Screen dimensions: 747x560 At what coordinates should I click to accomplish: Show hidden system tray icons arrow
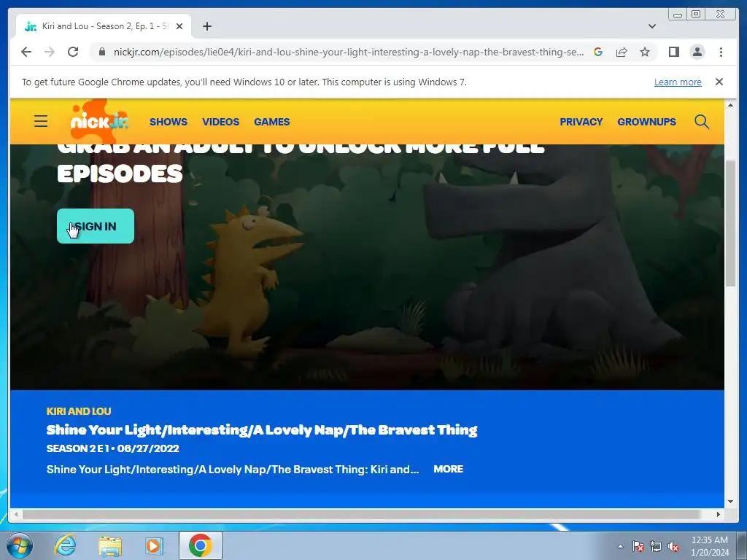[620, 546]
